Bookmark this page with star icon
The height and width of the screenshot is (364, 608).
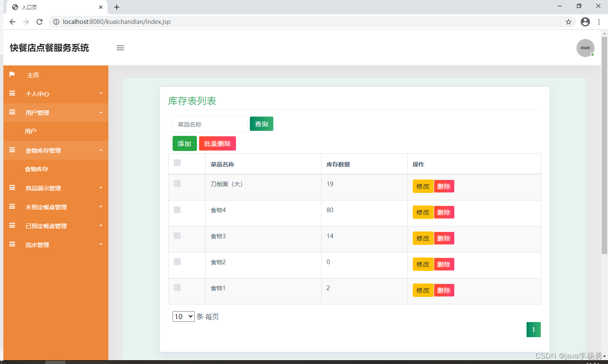click(569, 22)
